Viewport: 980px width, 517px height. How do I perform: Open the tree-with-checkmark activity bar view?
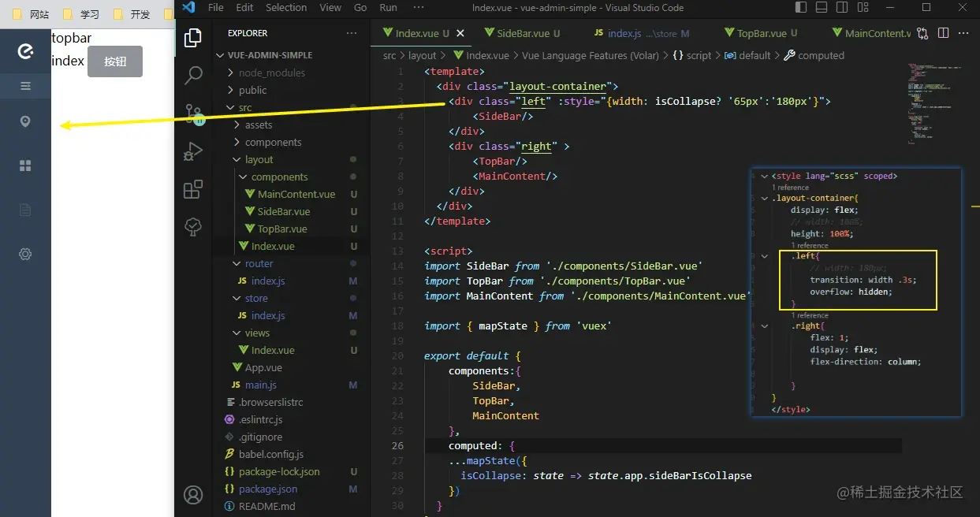(193, 227)
